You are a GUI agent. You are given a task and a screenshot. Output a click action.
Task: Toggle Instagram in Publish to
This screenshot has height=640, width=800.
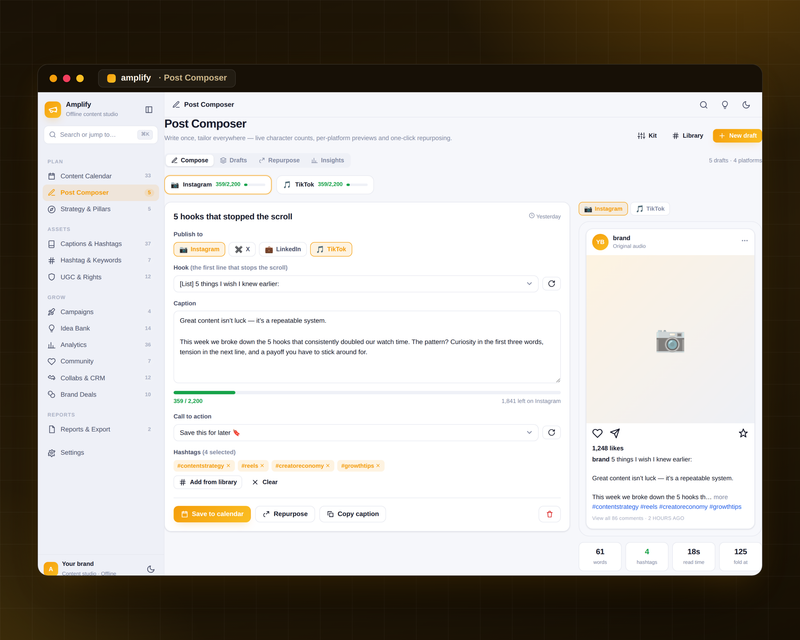coord(199,249)
